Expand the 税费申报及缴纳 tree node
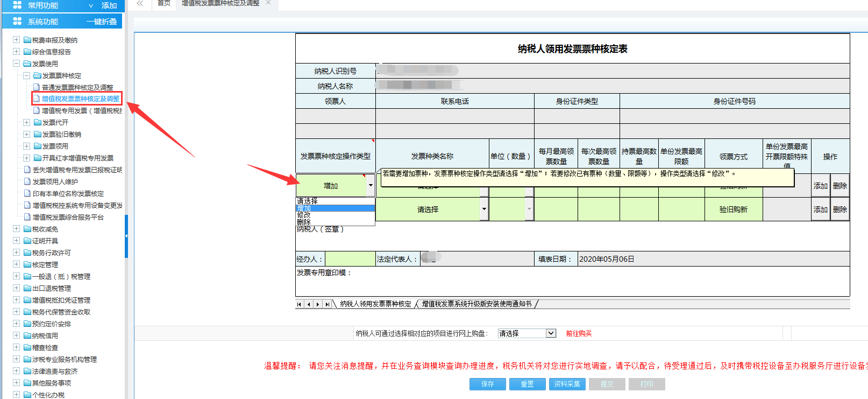The height and width of the screenshot is (399, 868). (16, 40)
